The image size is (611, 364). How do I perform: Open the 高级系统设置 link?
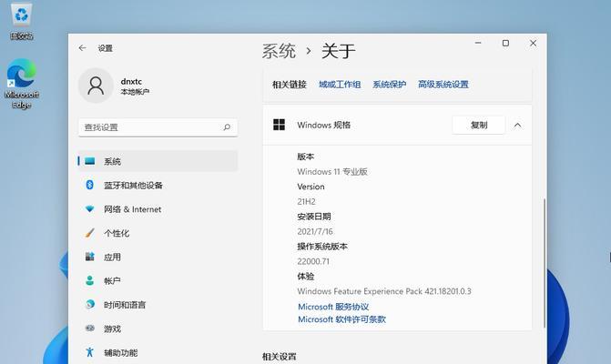click(x=443, y=84)
